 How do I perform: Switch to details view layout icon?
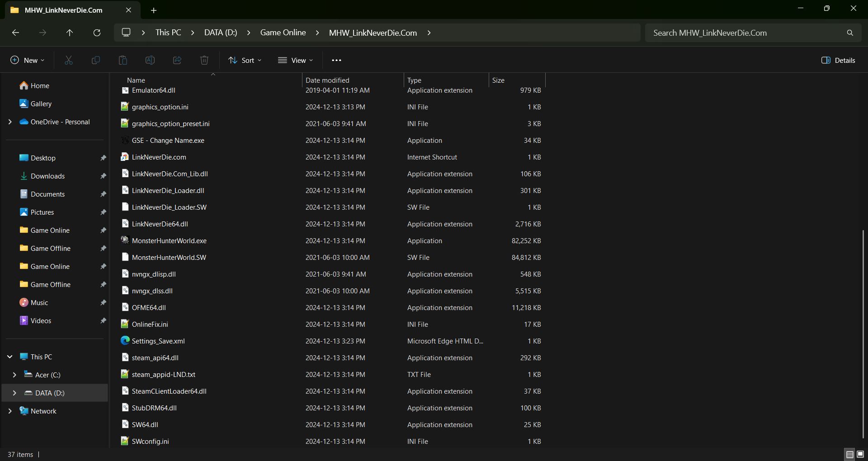[849, 454]
